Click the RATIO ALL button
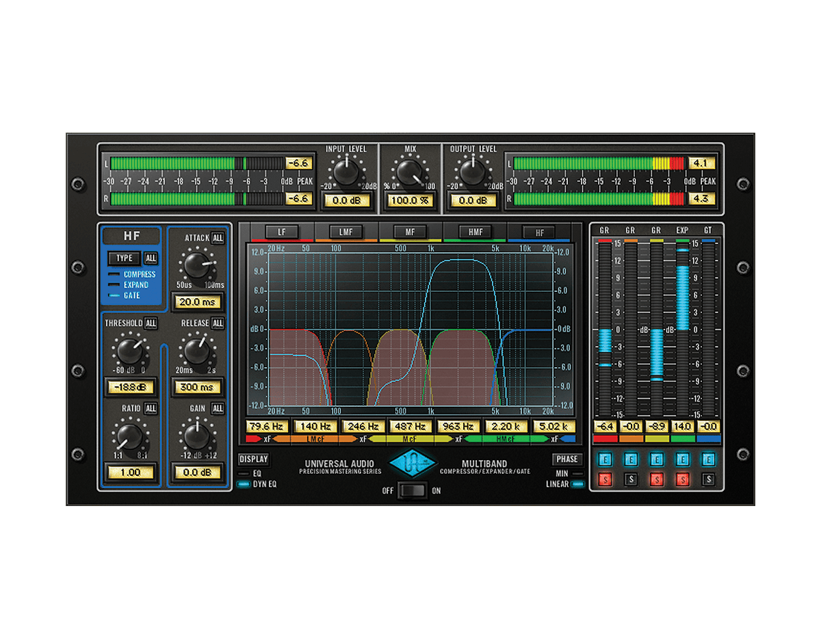 (150, 408)
